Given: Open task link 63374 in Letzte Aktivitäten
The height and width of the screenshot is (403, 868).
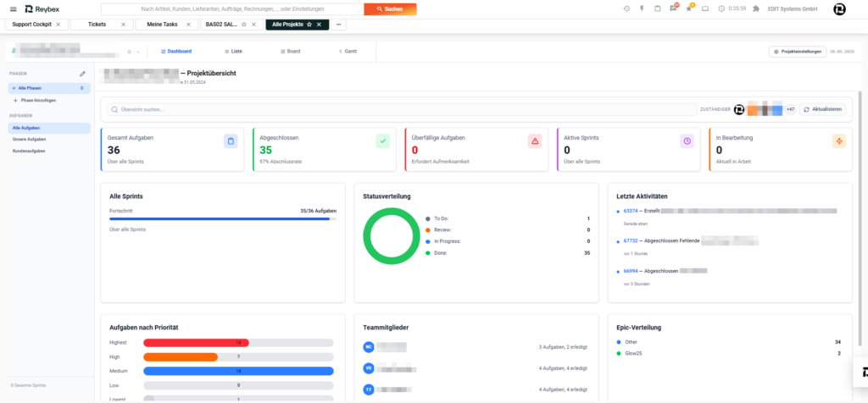Looking at the screenshot, I should pos(631,211).
